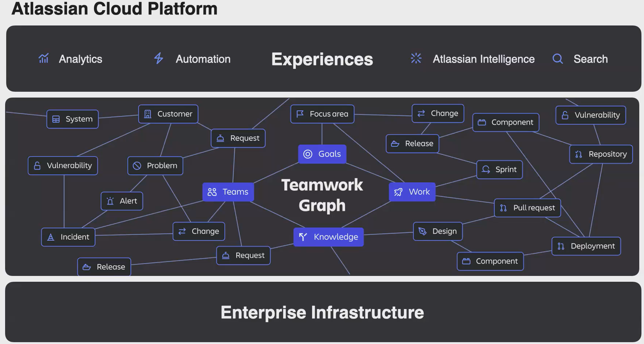This screenshot has width=644, height=344.
Task: Click the flag icon on Focus area
Action: 300,114
